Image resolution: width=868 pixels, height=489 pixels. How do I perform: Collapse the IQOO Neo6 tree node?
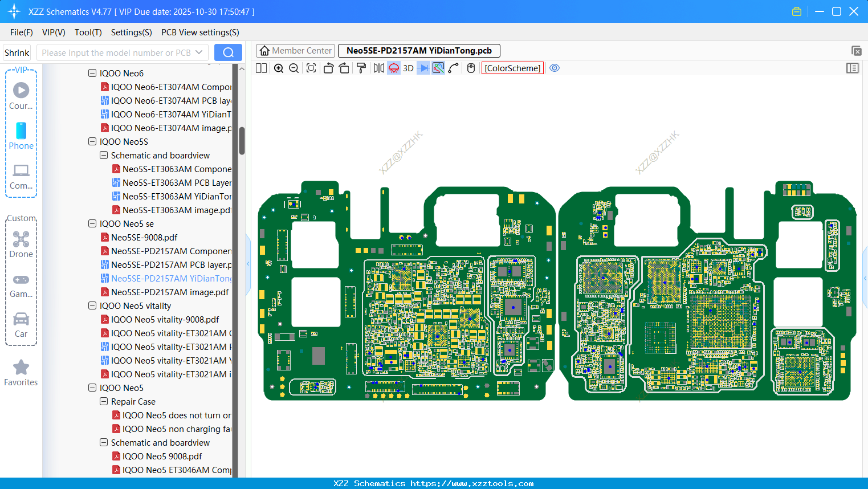tap(92, 74)
